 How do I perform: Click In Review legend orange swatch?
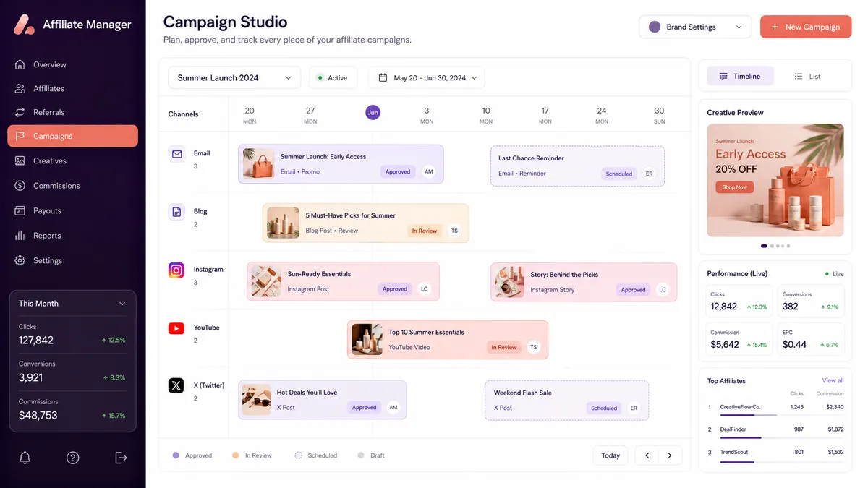coord(236,455)
